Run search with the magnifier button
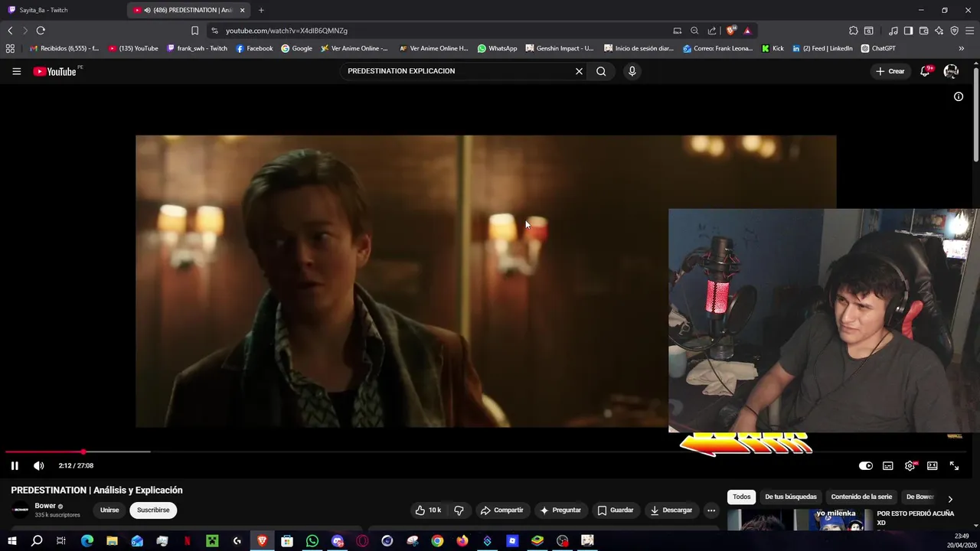Screen dimensions: 980x551 [x=601, y=71]
